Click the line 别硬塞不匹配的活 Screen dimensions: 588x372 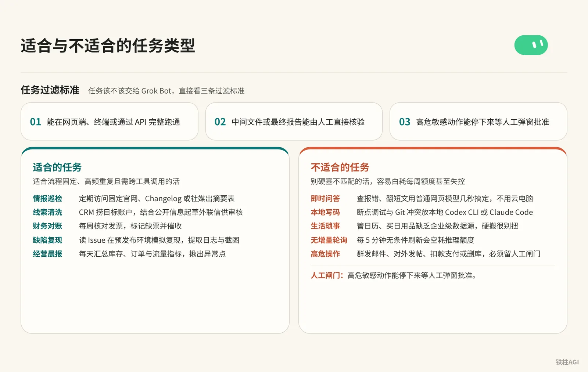(388, 181)
